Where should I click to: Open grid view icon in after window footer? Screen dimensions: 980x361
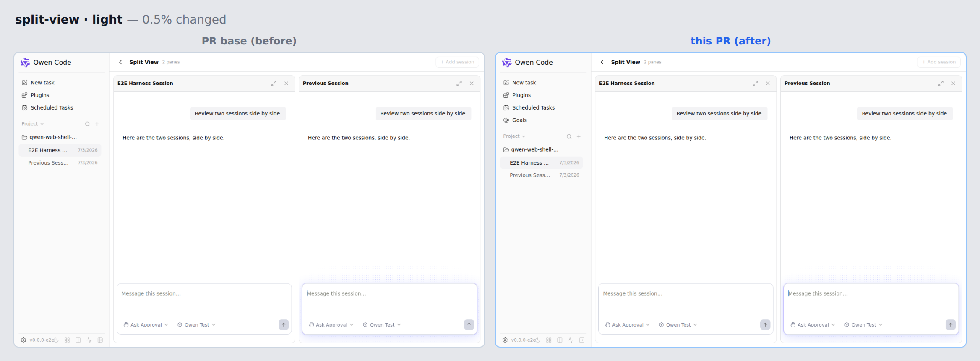pos(549,340)
